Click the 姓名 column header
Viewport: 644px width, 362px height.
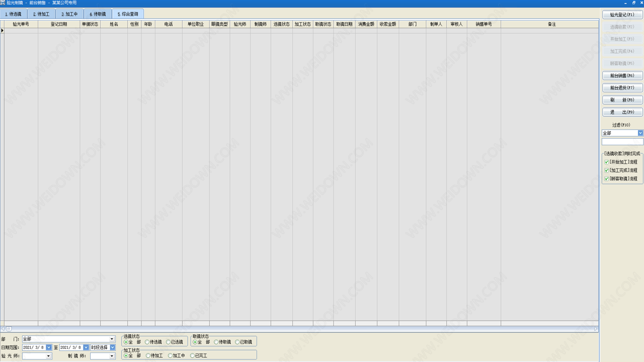pyautogui.click(x=114, y=24)
